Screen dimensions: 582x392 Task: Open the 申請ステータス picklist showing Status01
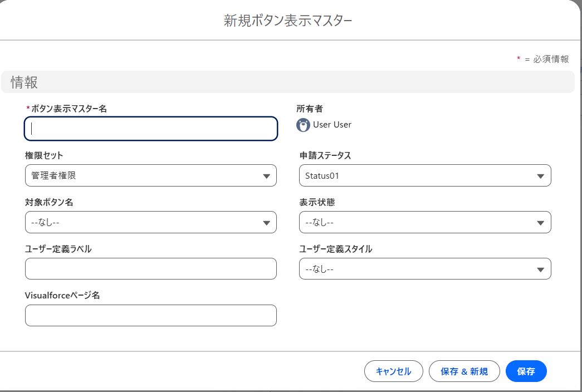click(425, 175)
